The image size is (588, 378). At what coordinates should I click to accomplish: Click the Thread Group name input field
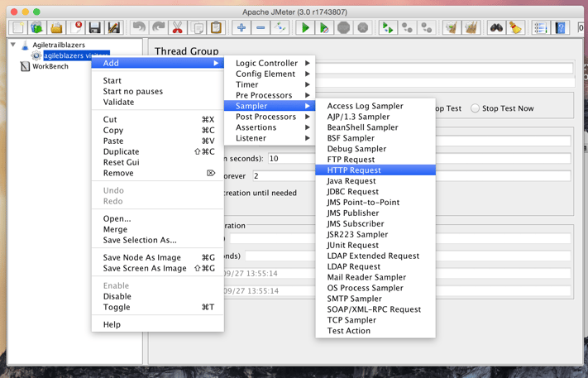[x=443, y=69]
